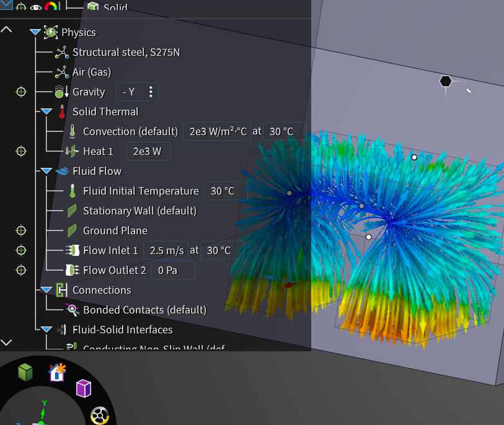Toggle the target marker beside Ground Plane
504x425 pixels.
coord(21,230)
